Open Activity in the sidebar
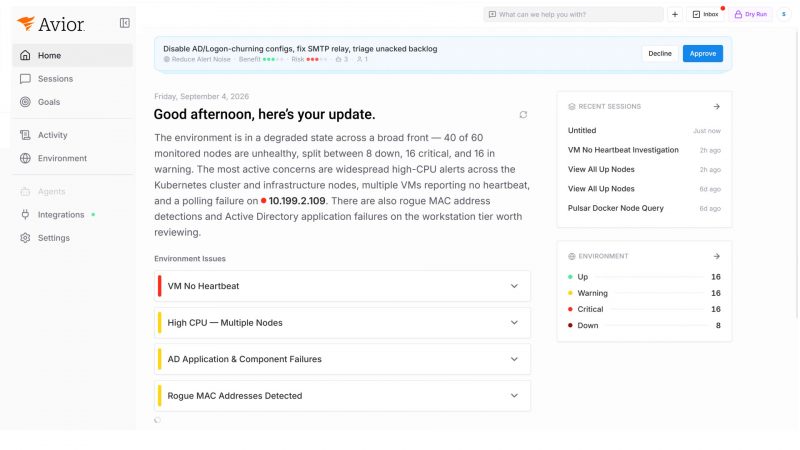 [x=72, y=135]
